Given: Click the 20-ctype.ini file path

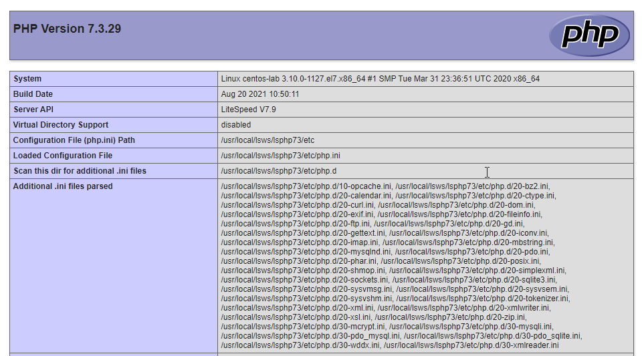Looking at the screenshot, I should point(475,196).
